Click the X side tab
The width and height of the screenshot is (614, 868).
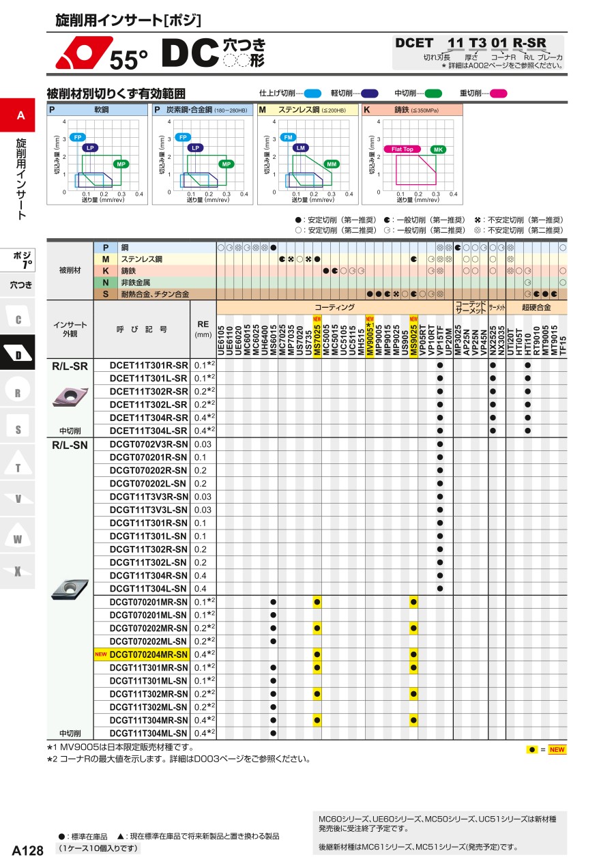point(18,571)
